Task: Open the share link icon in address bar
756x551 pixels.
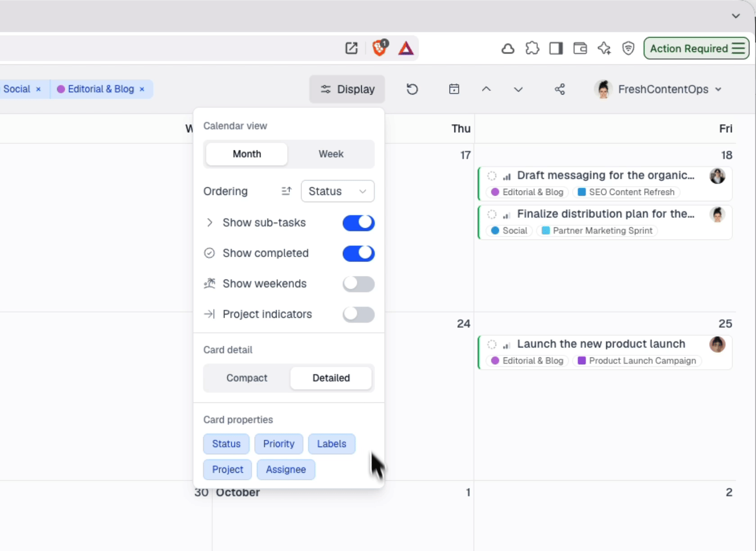Action: 351,48
